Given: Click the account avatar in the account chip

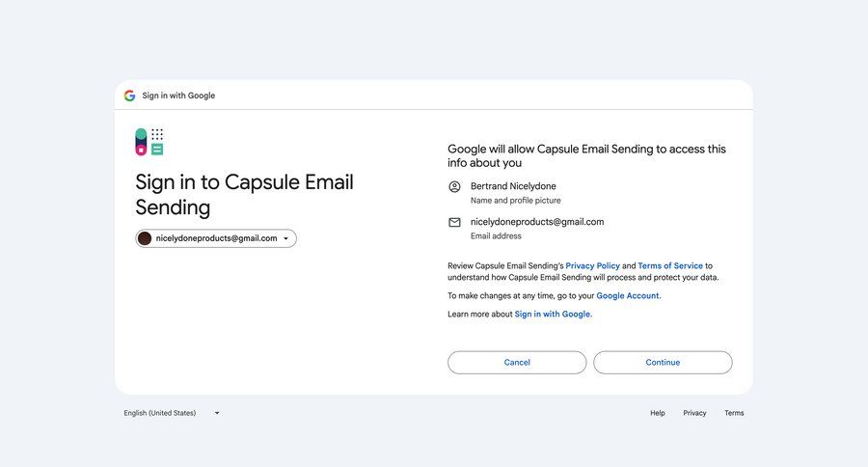Looking at the screenshot, I should 145,238.
